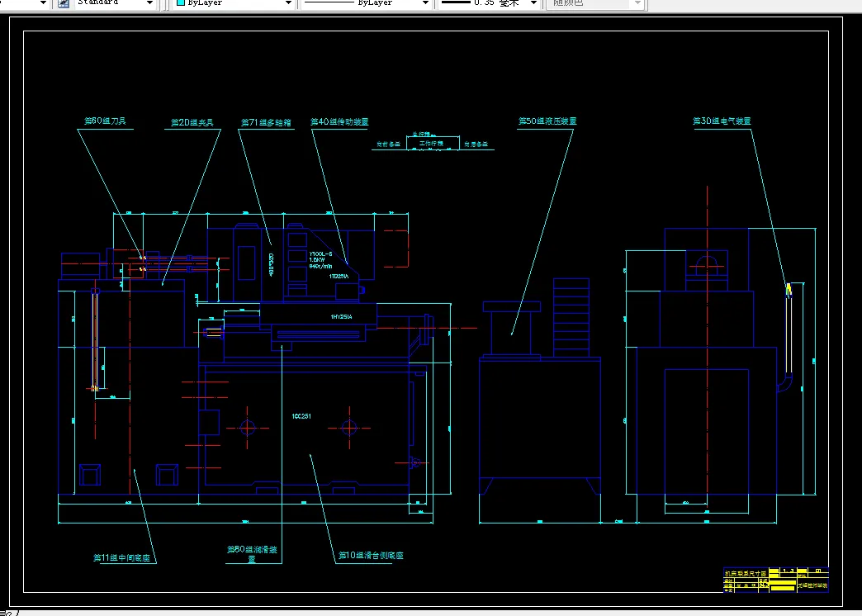Click the 1HY25IA slide table text

point(341,317)
